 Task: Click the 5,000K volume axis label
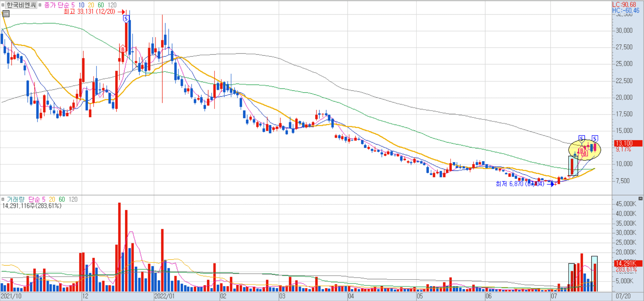tap(624, 281)
